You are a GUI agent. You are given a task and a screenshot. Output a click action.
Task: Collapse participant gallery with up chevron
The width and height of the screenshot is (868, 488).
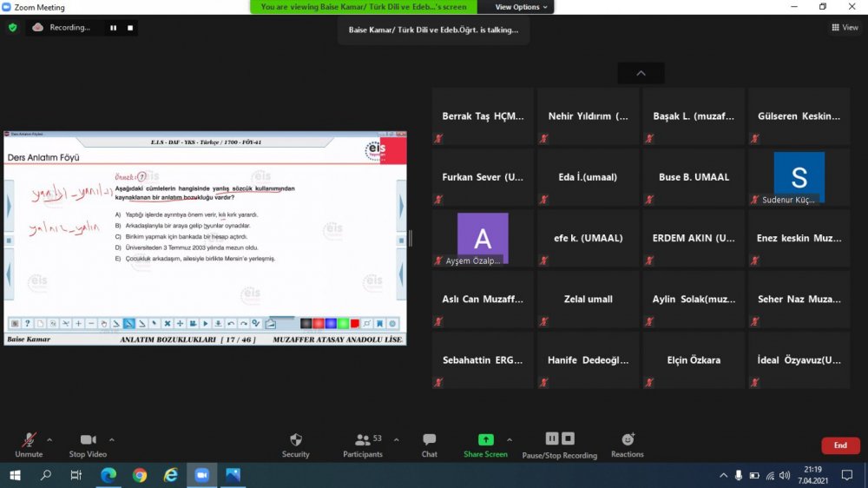click(641, 74)
